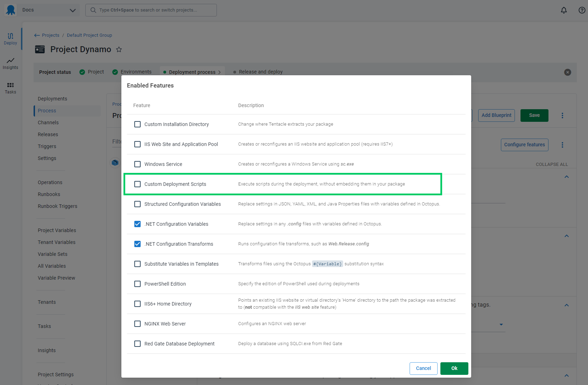Check the Windows Service feature
The width and height of the screenshot is (588, 385).
point(137,164)
